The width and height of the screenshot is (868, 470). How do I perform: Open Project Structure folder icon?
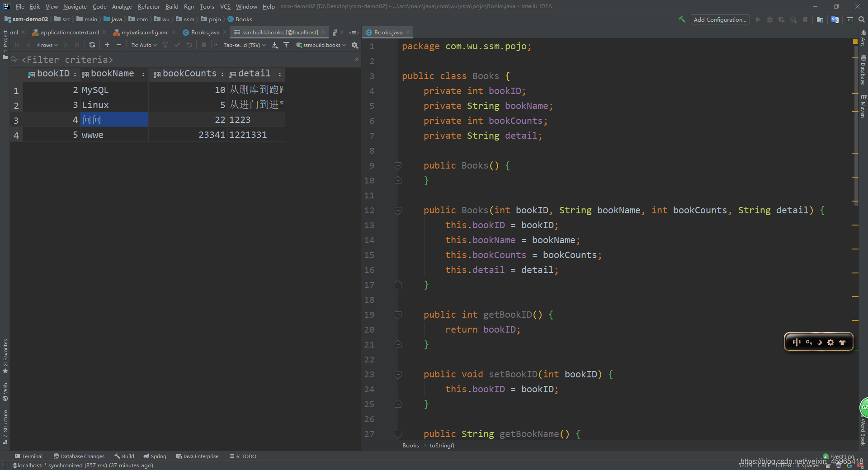[820, 19]
